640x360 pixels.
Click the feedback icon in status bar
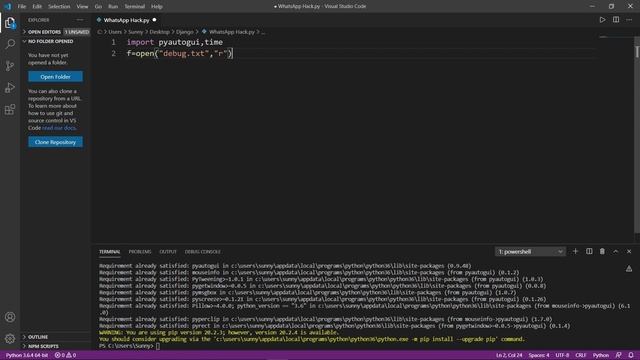618,355
